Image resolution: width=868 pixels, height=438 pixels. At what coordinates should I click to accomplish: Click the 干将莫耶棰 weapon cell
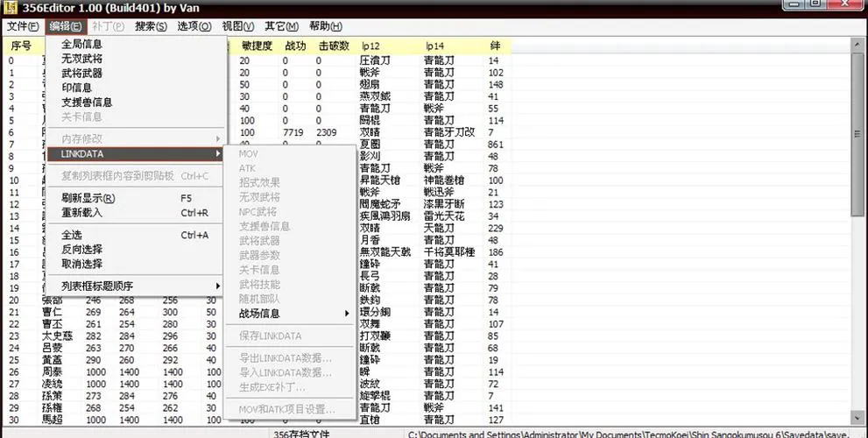(x=449, y=252)
